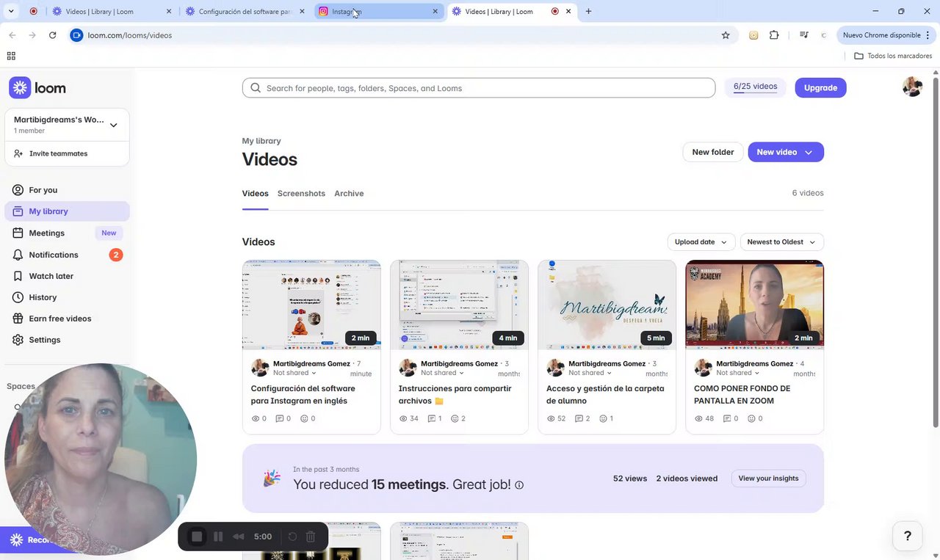Switch to the Instagram browser tab

pos(380,12)
